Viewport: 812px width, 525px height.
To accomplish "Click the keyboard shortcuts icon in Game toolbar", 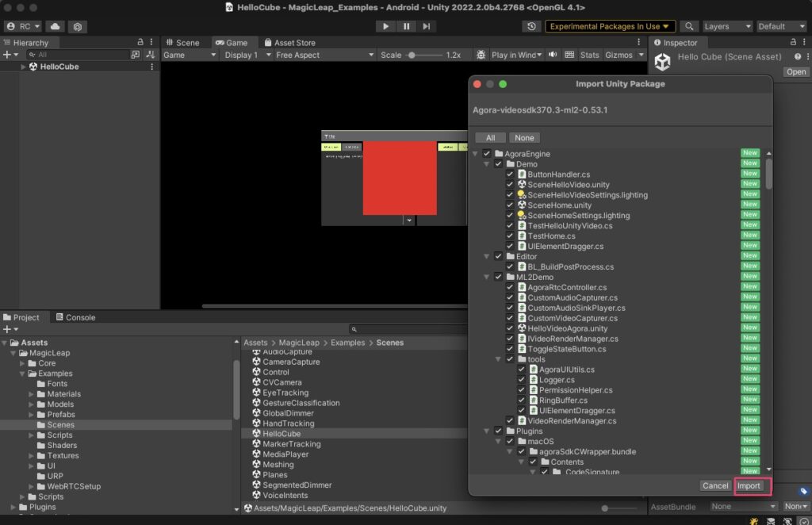I will tap(569, 55).
